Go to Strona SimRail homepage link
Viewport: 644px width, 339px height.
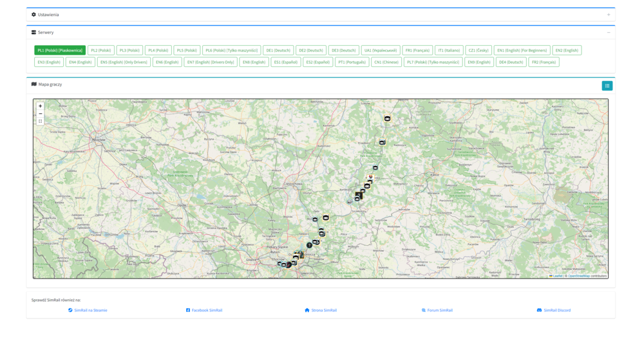[321, 310]
